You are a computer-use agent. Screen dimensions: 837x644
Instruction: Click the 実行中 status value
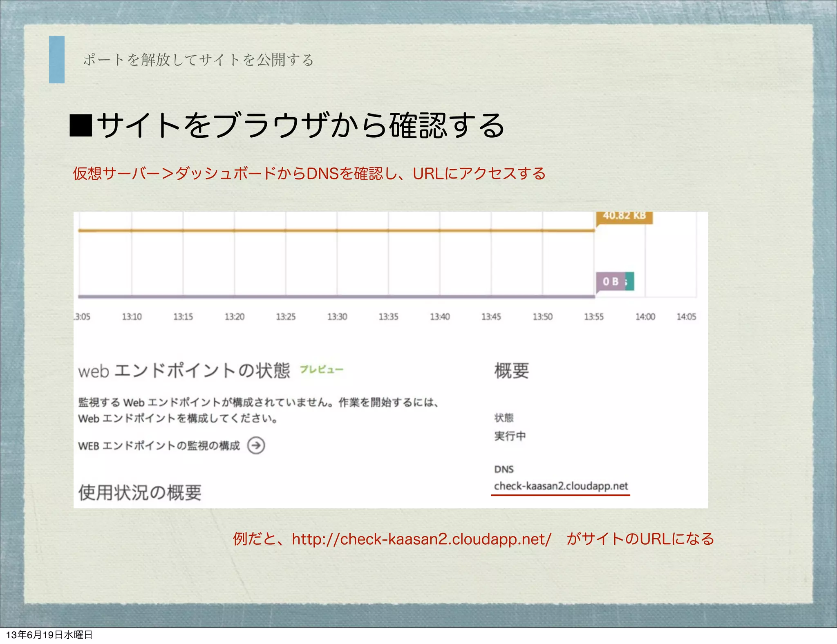tap(510, 436)
